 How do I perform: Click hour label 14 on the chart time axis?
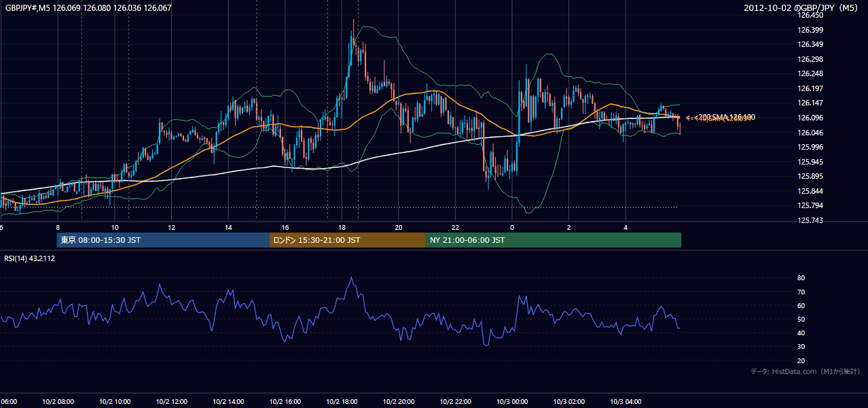coord(228,227)
